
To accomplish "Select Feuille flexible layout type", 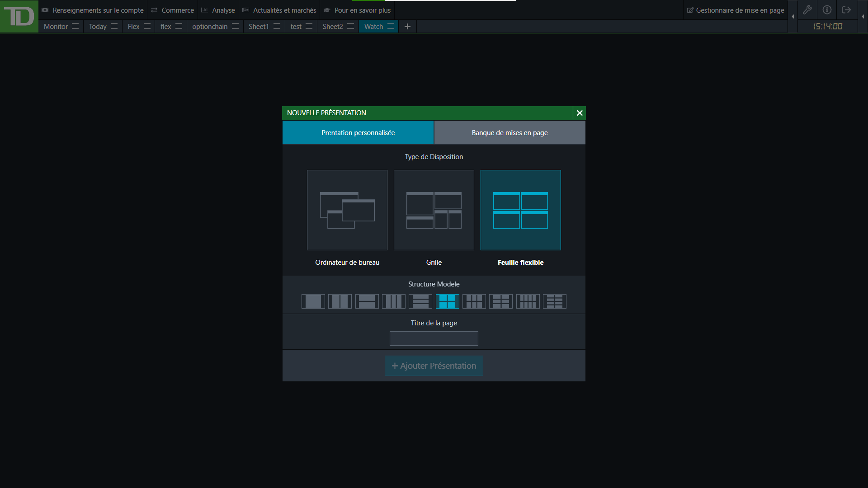I will [x=521, y=210].
